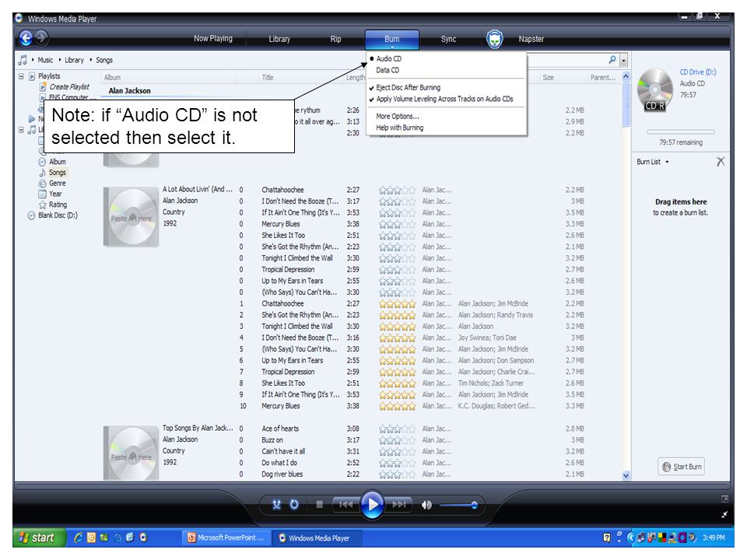
Task: Click the CD-R disc drive icon
Action: coord(655,90)
